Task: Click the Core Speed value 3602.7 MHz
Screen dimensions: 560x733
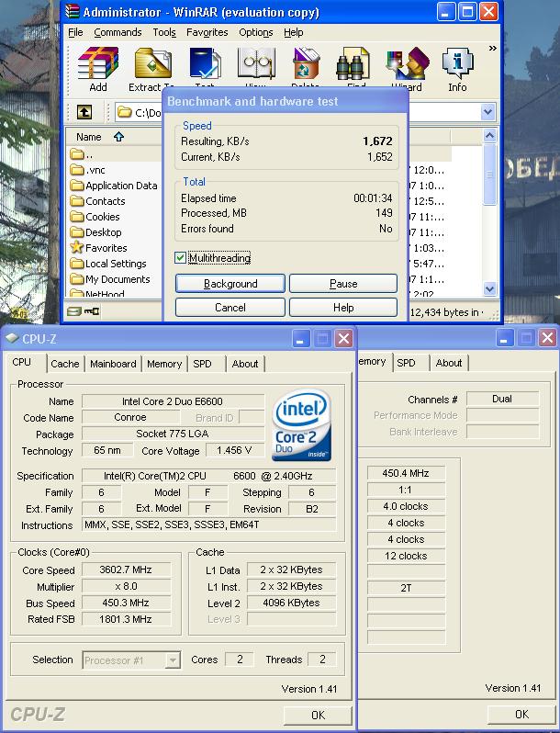Action: [126, 569]
